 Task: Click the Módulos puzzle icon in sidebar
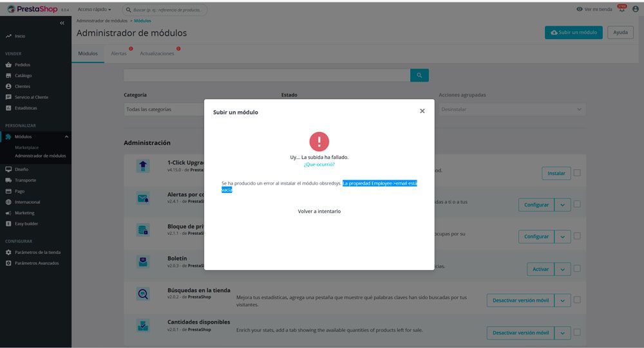pyautogui.click(x=8, y=136)
